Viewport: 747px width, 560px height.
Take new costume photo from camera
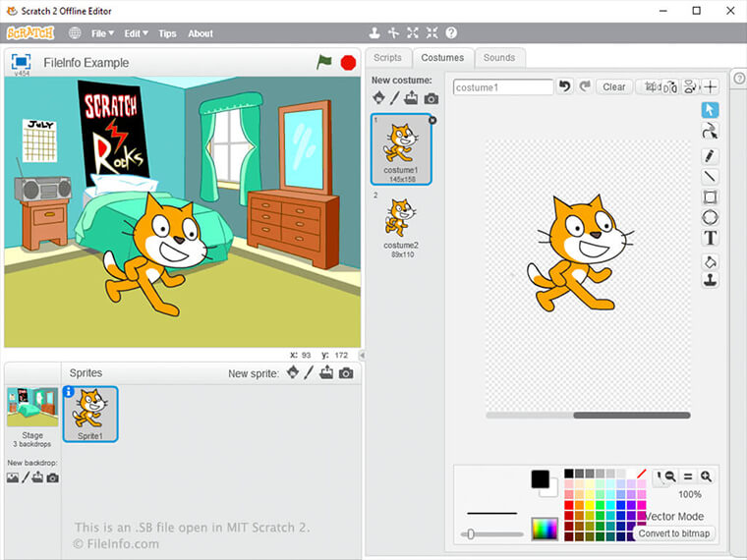[x=431, y=98]
